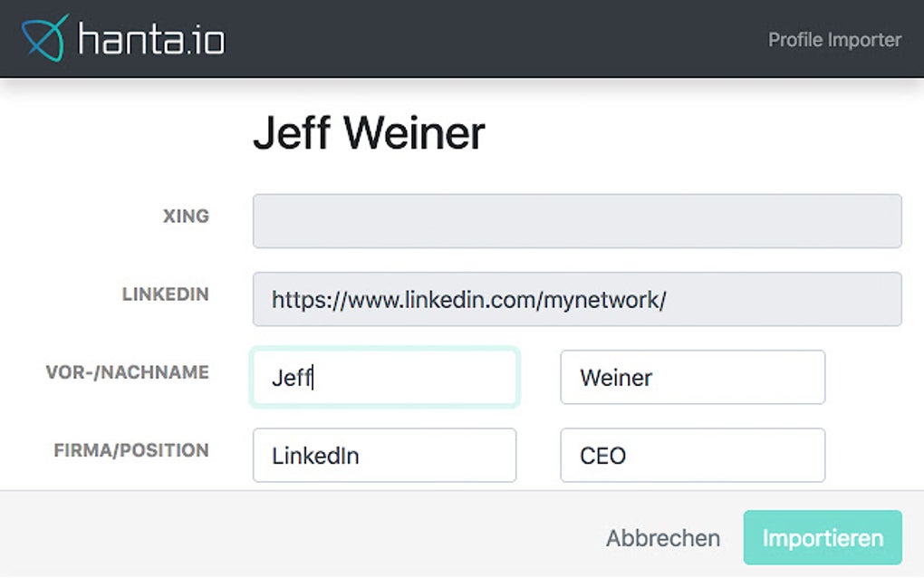Screen dimensions: 924x578
Task: Click the XING field label
Action: (x=187, y=217)
